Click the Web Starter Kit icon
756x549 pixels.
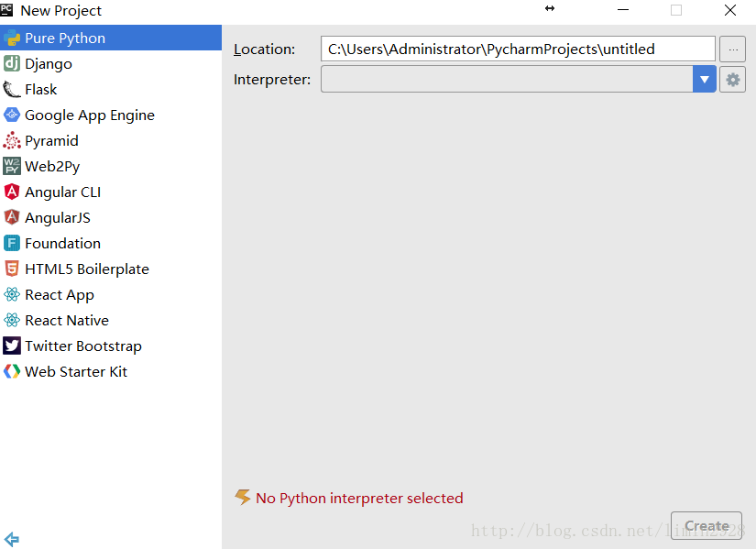point(12,371)
